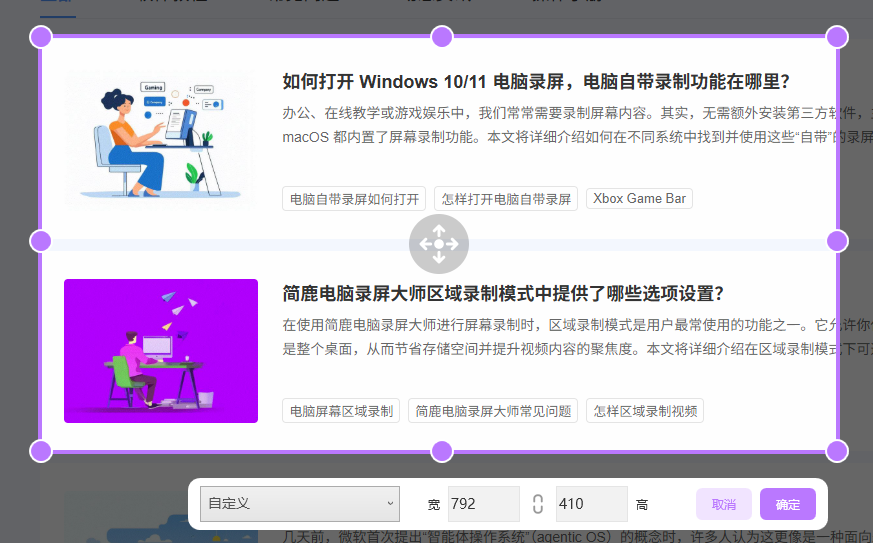Click the right-middle edge resize handle
Screen dimensions: 873x543
point(837,241)
